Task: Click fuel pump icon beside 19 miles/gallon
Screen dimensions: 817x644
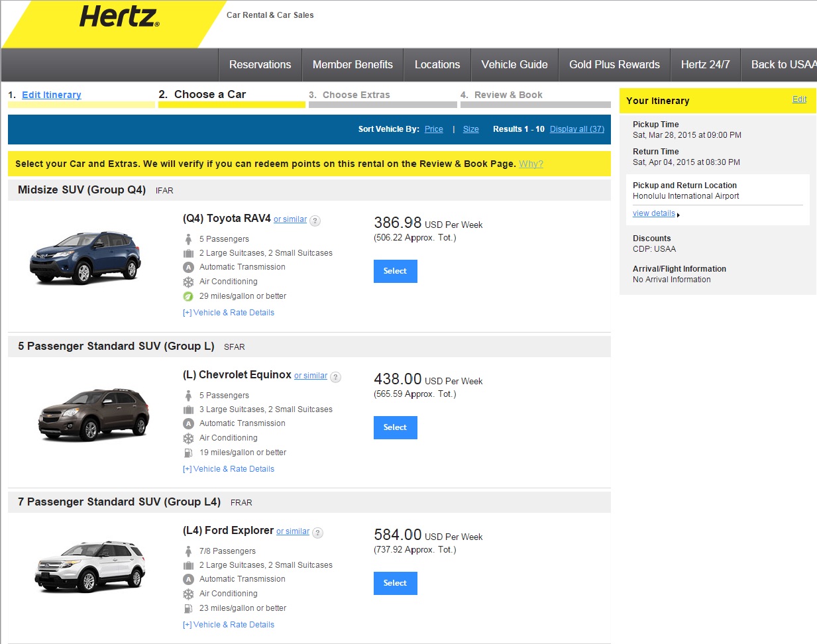Action: click(x=188, y=453)
